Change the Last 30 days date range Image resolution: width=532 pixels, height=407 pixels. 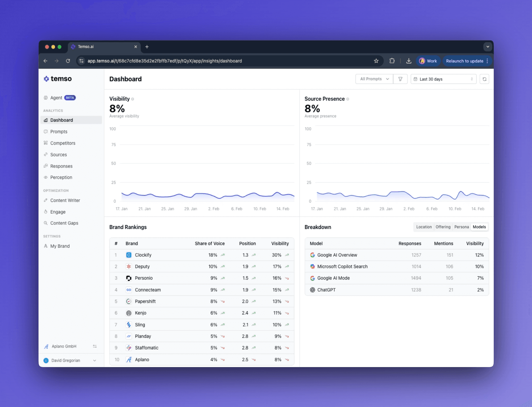coord(443,79)
